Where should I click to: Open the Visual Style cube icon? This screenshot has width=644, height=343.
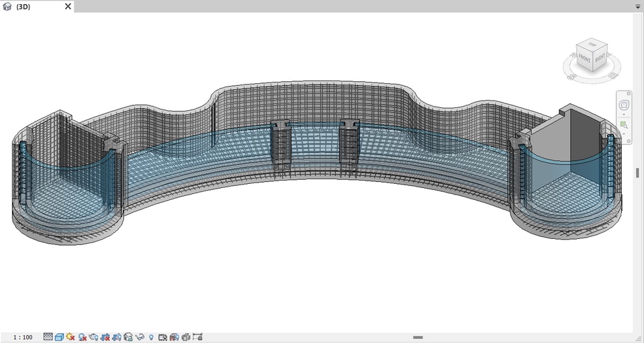59,337
